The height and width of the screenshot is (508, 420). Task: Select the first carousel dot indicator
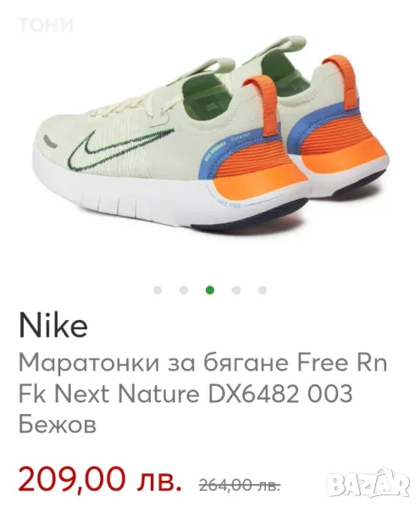pyautogui.click(x=157, y=290)
